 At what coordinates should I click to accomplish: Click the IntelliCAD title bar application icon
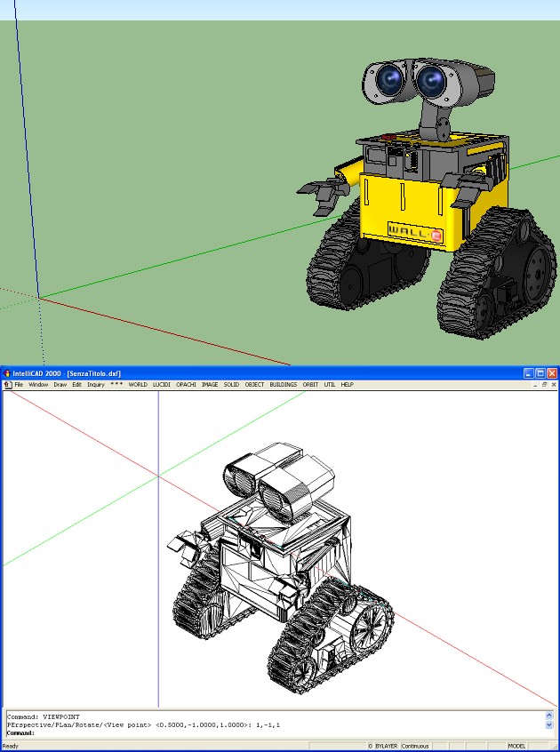6,373
